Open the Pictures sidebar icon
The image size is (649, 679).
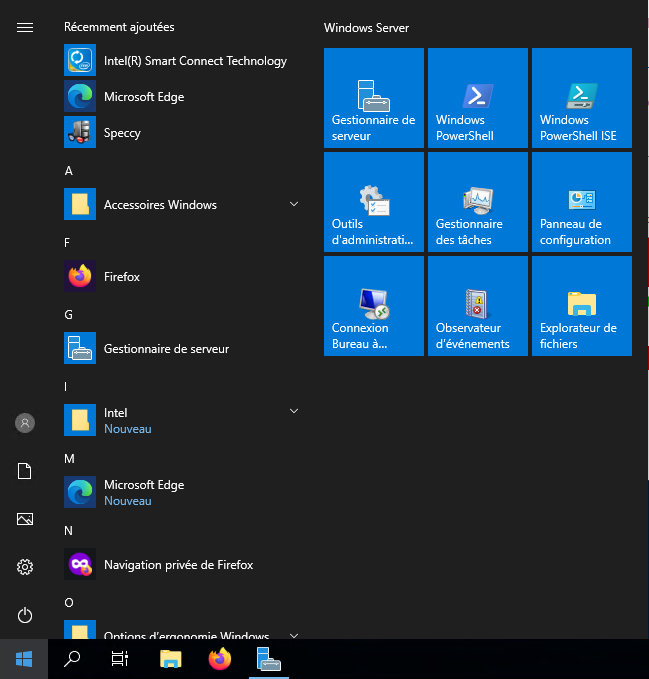[25, 519]
